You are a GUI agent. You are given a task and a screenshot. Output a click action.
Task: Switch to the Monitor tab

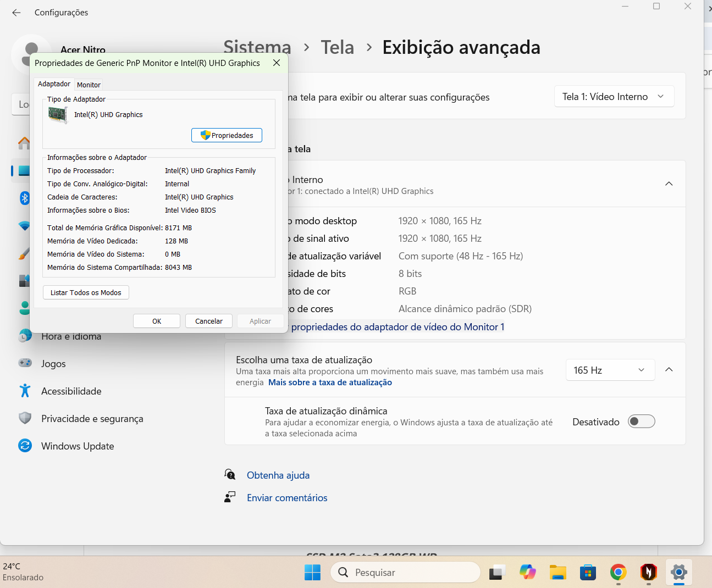coord(89,85)
